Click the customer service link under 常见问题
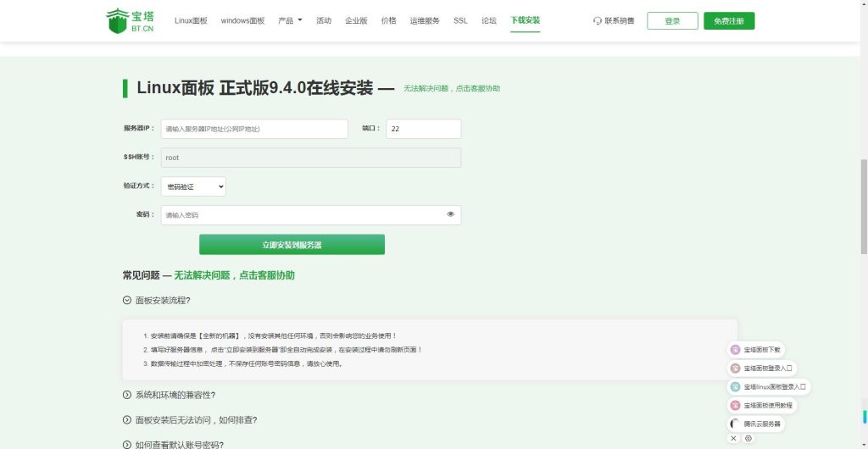 [x=234, y=275]
